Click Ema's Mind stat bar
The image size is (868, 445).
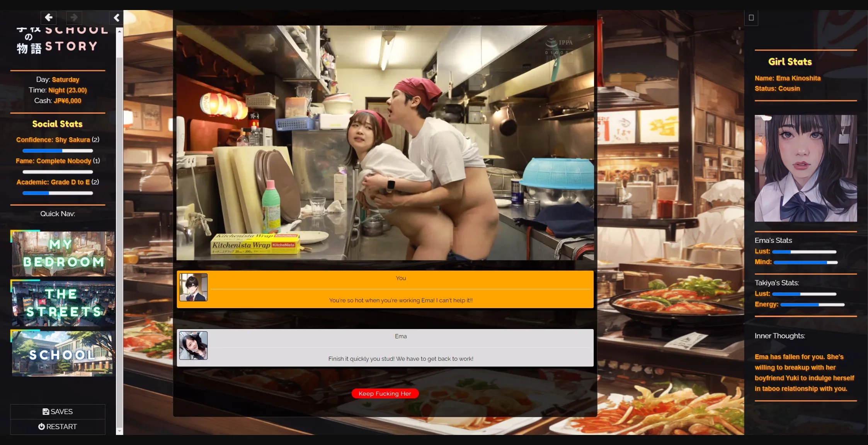805,263
